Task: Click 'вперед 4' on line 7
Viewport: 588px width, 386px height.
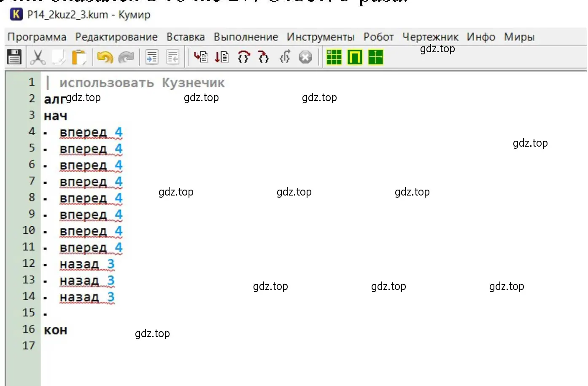Action: coord(91,182)
